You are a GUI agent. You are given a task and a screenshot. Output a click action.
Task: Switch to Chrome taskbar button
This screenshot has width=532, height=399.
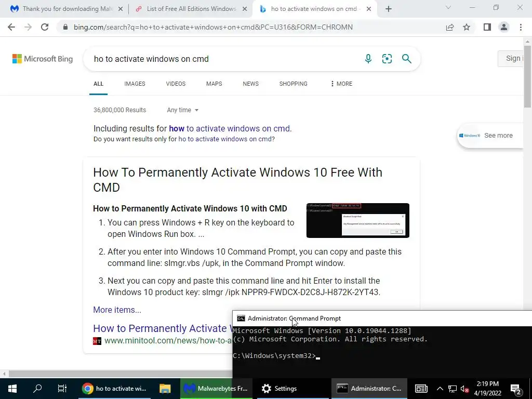[x=115, y=389]
